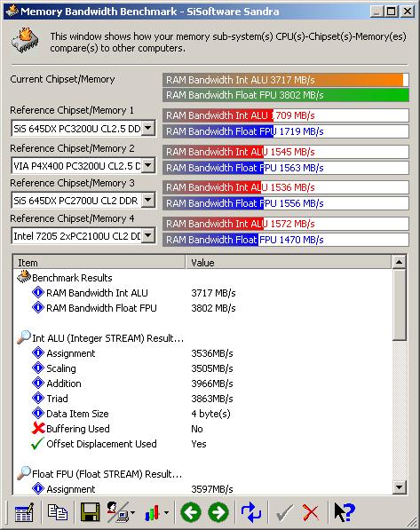This screenshot has width=420, height=530.
Task: Go back with the green left arrow
Action: tap(191, 512)
